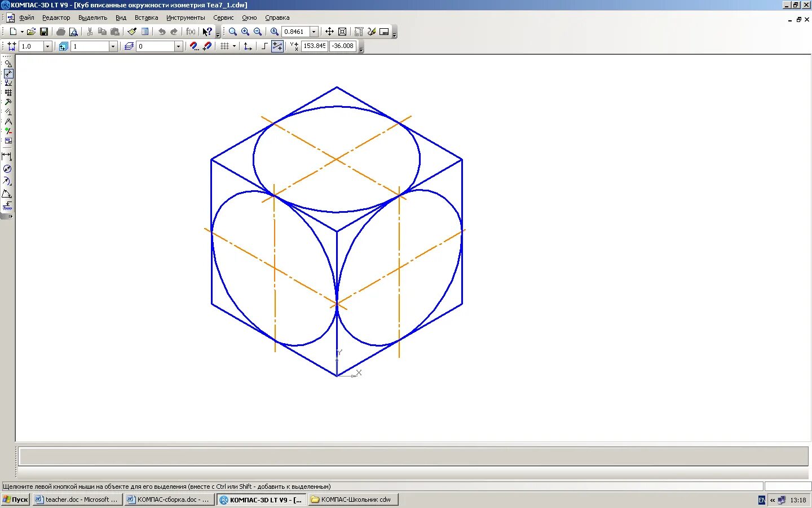
Task: Cut selection with the scissors icon
Action: 90,32
